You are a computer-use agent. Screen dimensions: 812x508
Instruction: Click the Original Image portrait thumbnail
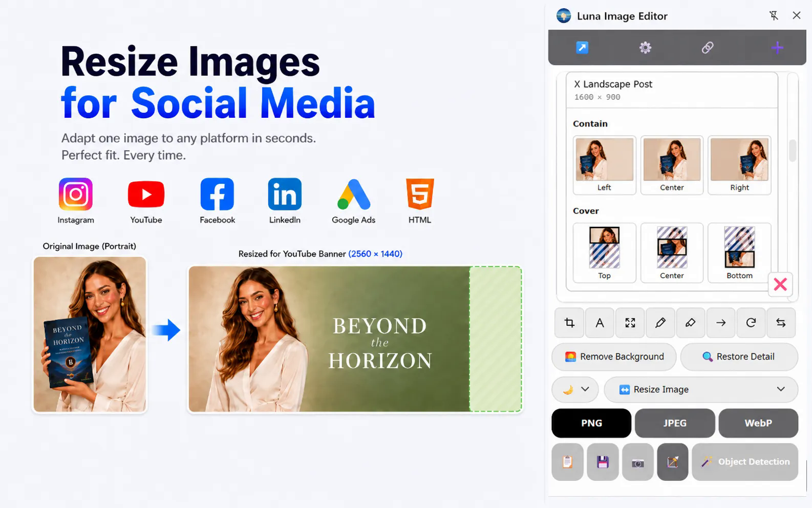(x=90, y=334)
